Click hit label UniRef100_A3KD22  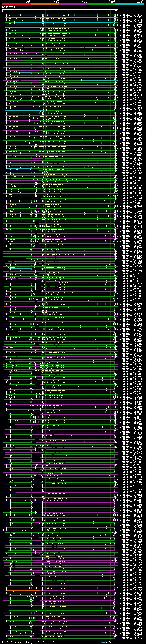[x=131, y=211]
